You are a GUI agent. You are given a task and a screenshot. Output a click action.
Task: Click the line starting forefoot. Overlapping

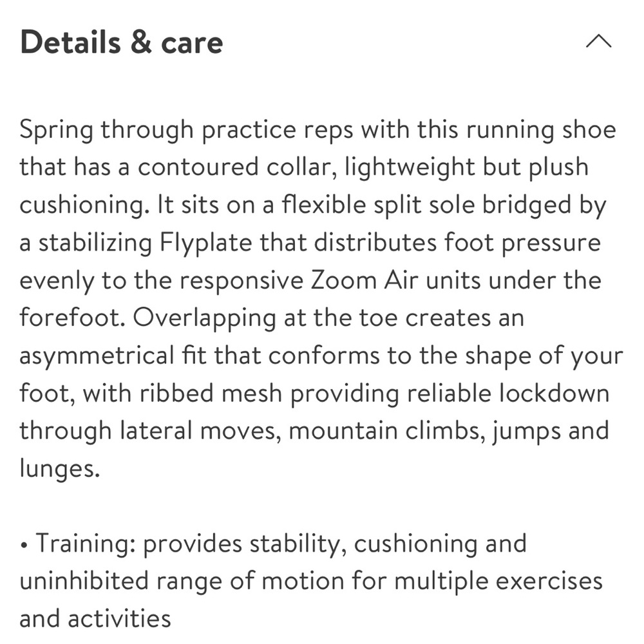tap(272, 318)
